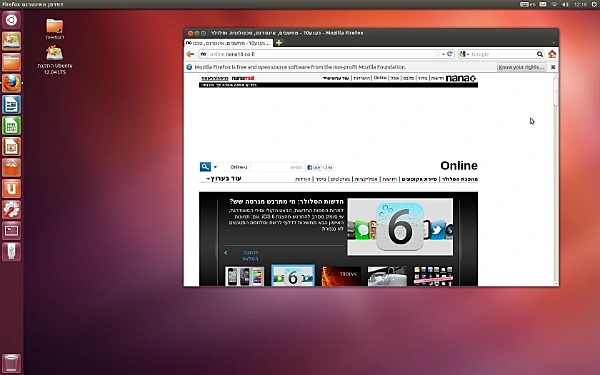Screen dimensions: 600x375
Task: Select the TROJAN thumbnail in the slider
Action: pos(341,276)
